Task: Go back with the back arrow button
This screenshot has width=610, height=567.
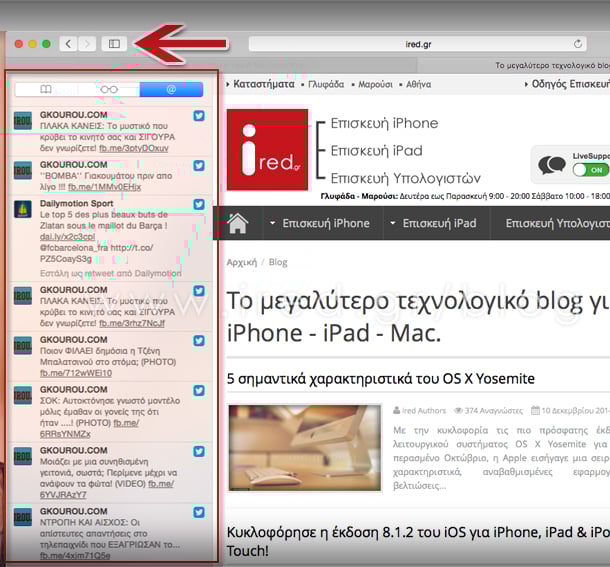Action: pyautogui.click(x=68, y=44)
